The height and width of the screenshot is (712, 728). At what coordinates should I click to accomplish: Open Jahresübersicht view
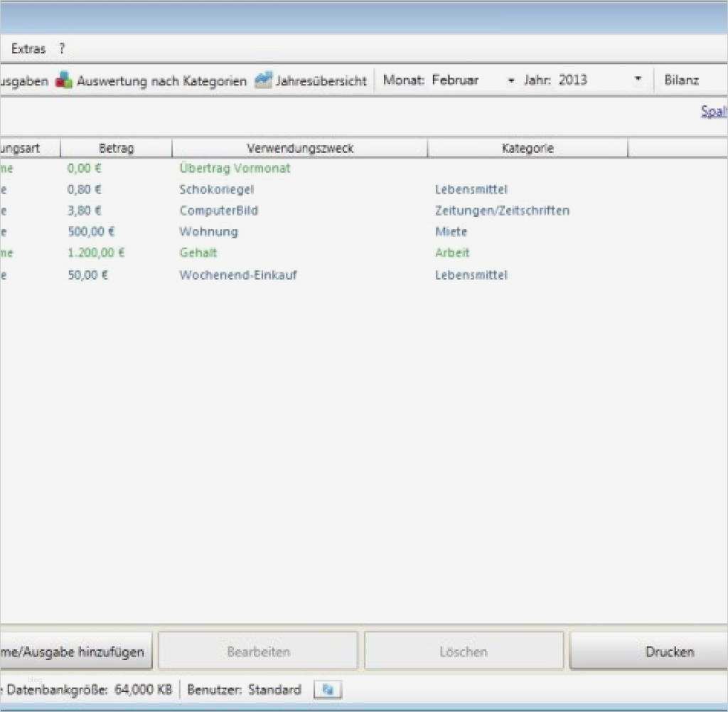click(321, 81)
